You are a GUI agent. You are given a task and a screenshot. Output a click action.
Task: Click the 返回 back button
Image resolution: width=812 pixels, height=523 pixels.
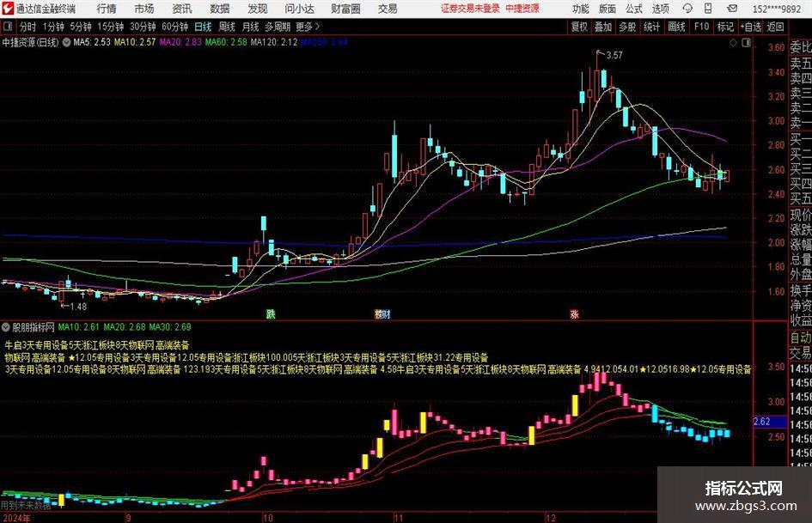775,27
